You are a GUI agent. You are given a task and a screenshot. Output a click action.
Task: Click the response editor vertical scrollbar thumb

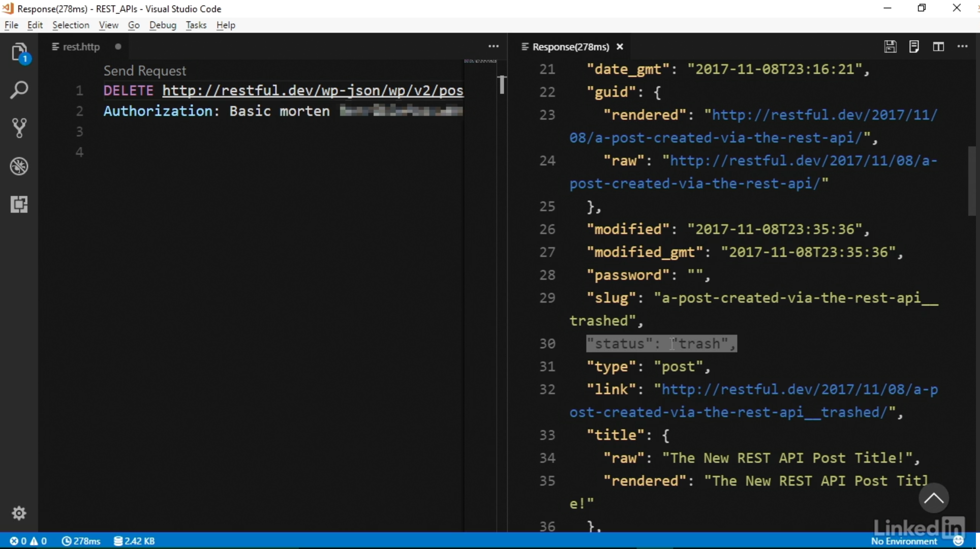(x=972, y=181)
